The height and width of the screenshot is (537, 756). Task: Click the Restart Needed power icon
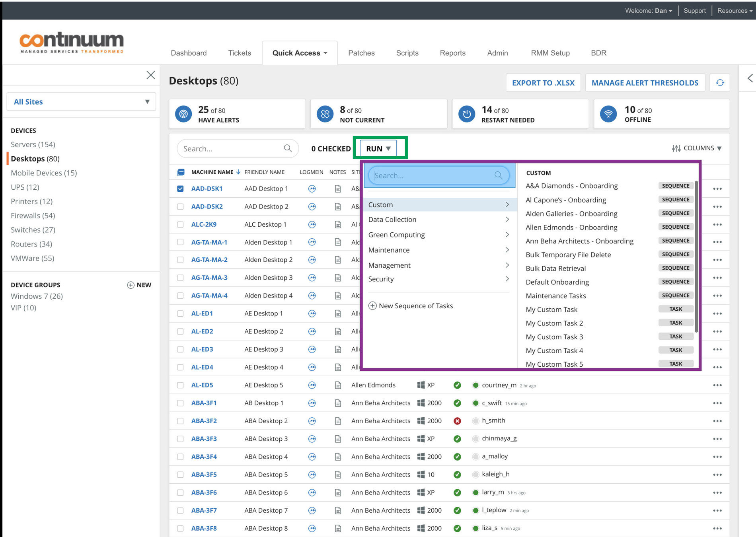[467, 114]
